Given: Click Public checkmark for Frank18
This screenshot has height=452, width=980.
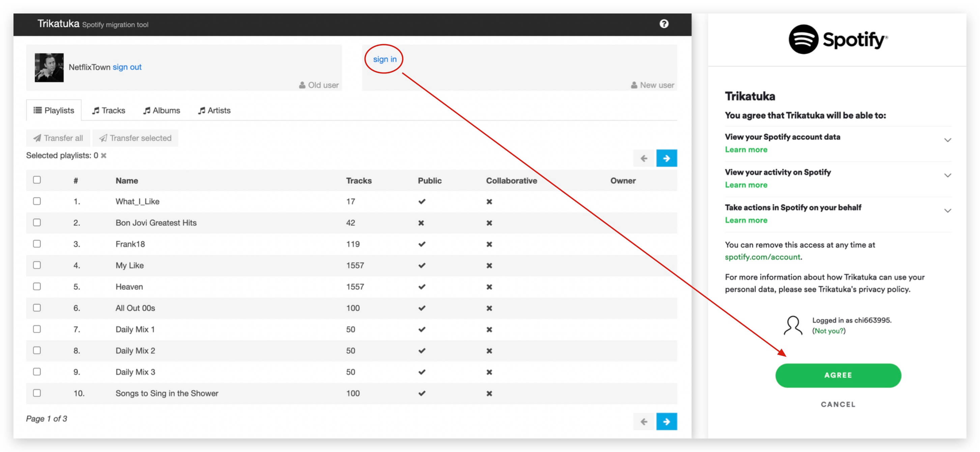Looking at the screenshot, I should (x=422, y=244).
